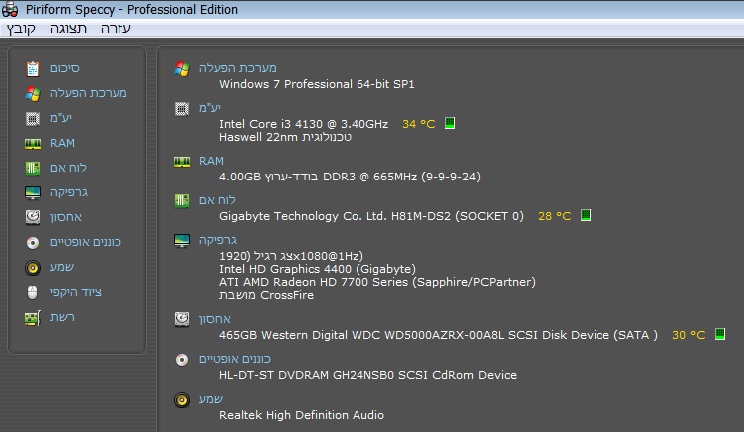Open שמע (Audio) in the left sidebar
This screenshot has height=432, width=744.
[x=62, y=267]
